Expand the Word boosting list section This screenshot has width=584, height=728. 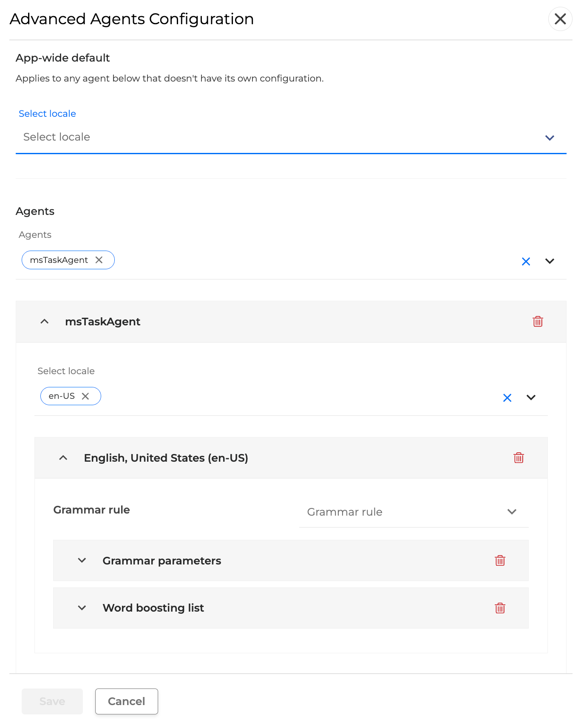tap(82, 608)
